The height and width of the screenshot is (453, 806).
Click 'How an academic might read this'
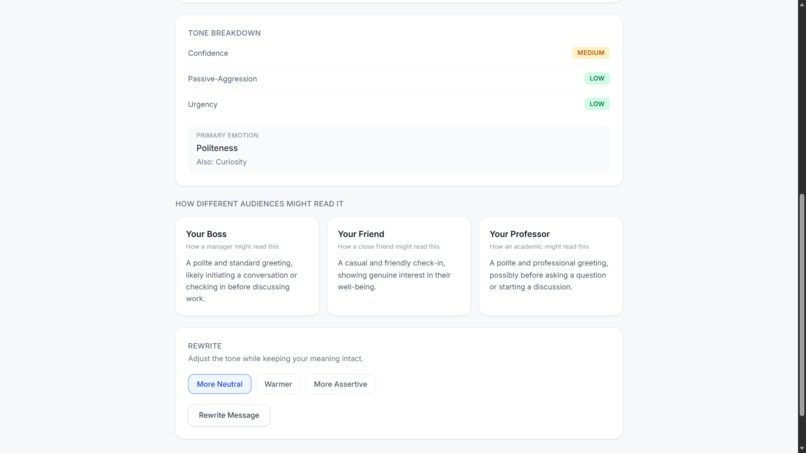539,247
